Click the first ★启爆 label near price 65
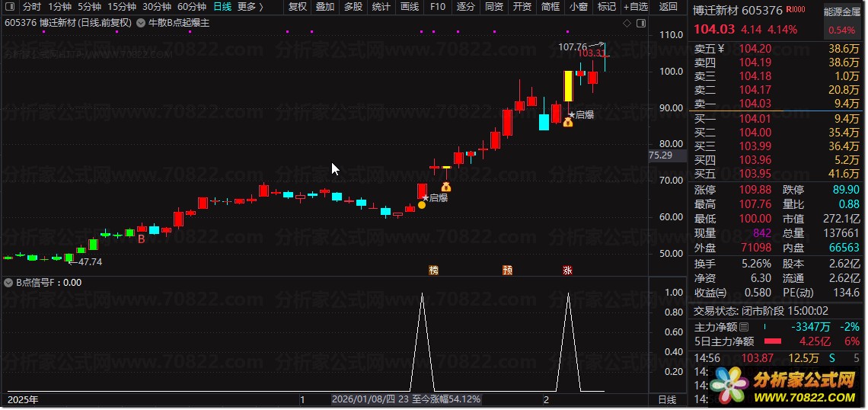 435,198
